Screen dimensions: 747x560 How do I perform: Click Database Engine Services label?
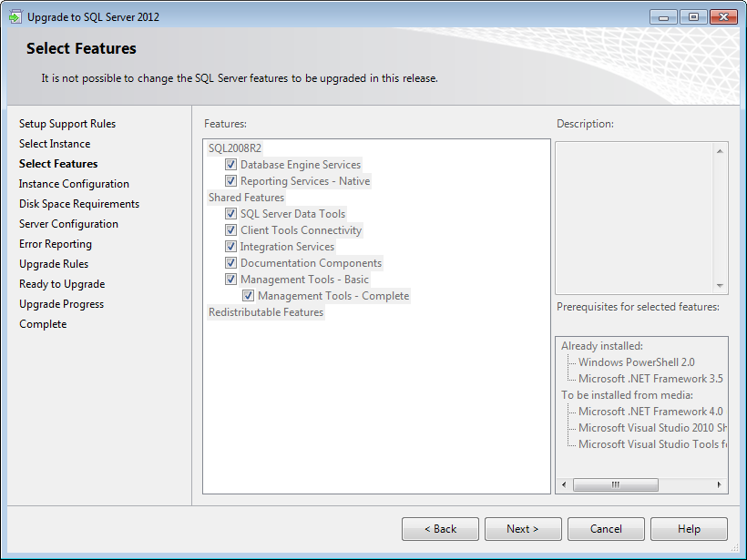point(301,165)
